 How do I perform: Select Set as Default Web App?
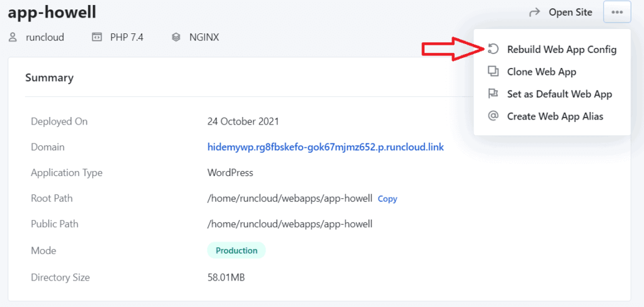coord(559,94)
